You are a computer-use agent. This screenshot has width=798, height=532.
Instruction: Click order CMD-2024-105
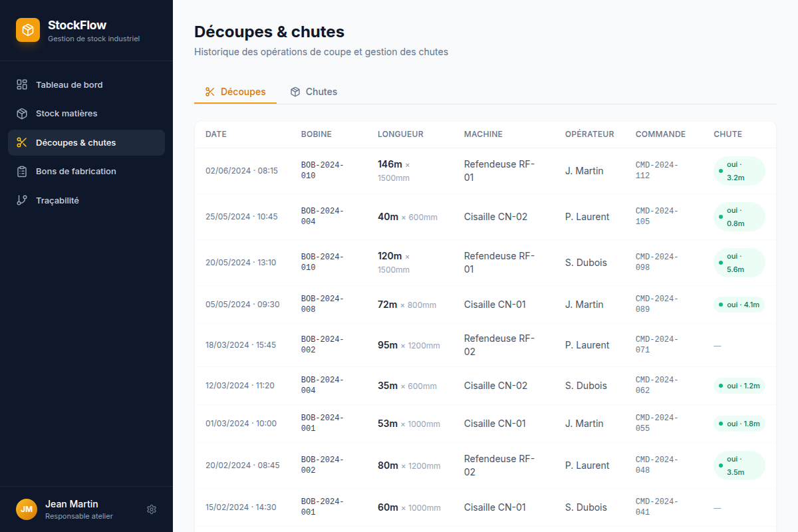pos(657,217)
